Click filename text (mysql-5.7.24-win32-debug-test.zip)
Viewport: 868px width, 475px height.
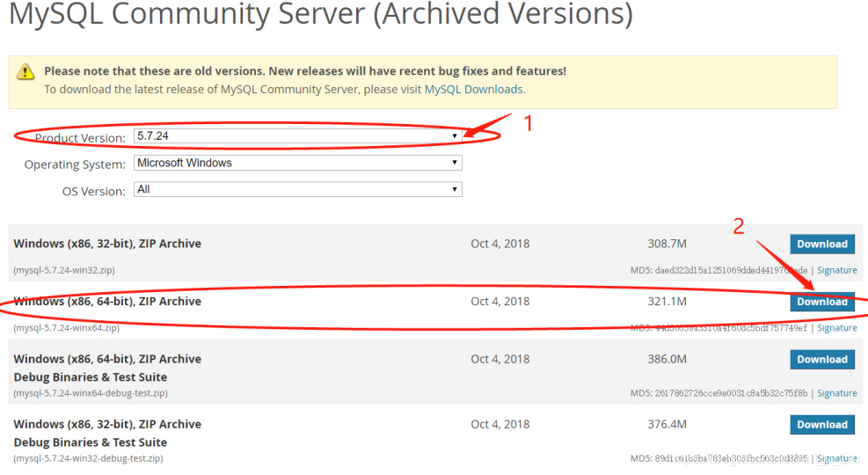click(x=89, y=458)
